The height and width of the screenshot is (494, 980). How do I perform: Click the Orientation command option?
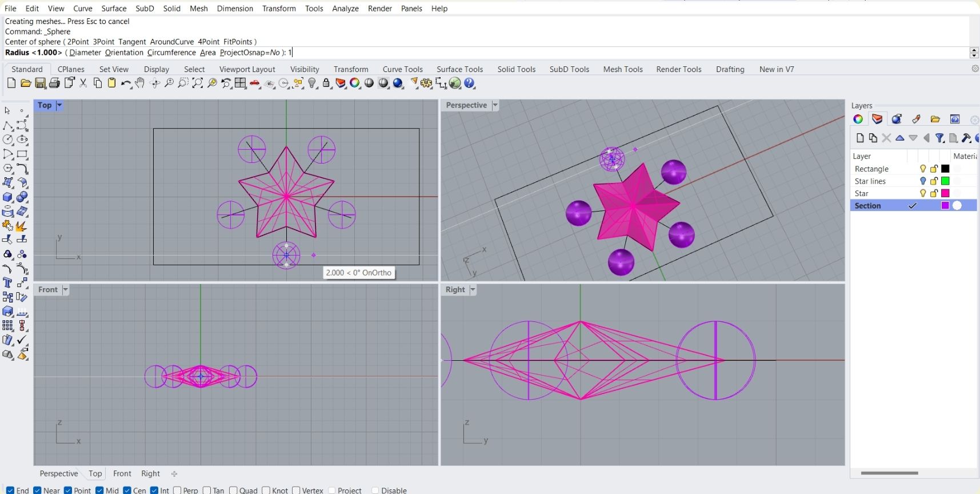coord(124,53)
